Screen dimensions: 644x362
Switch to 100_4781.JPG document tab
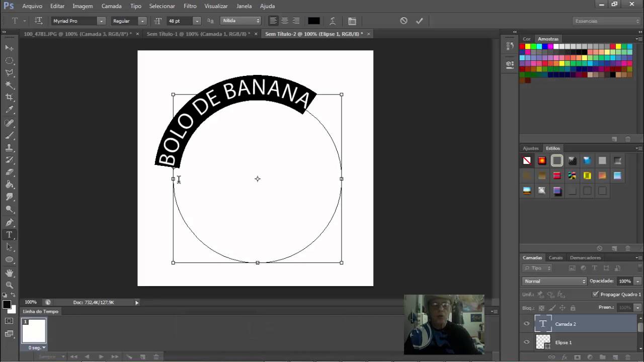77,34
